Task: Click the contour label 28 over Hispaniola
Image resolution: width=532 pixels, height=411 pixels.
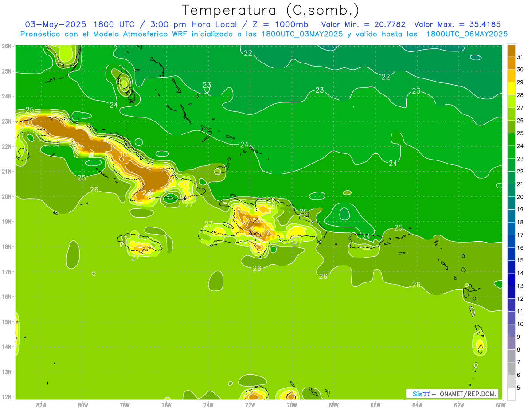Action: pyautogui.click(x=271, y=206)
